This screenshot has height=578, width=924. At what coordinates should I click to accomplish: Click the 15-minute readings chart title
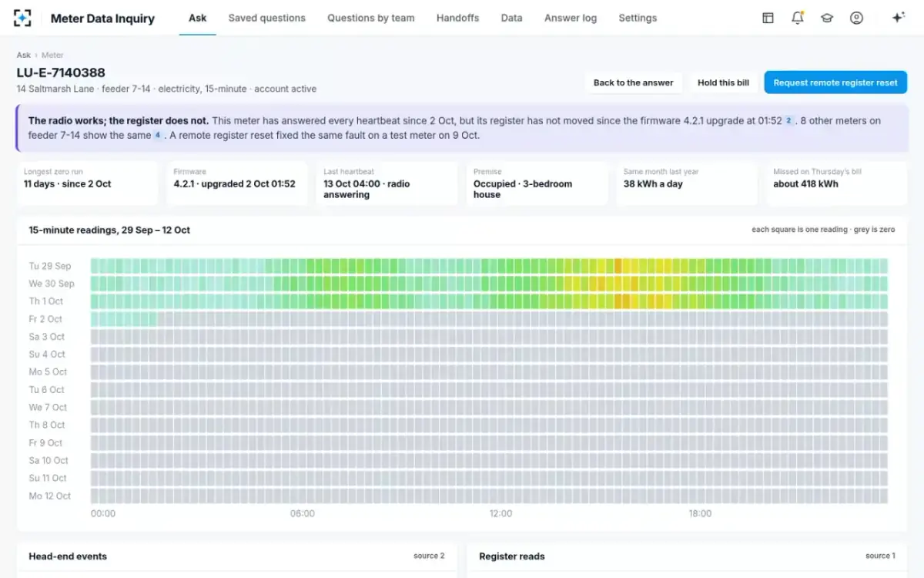(x=109, y=230)
